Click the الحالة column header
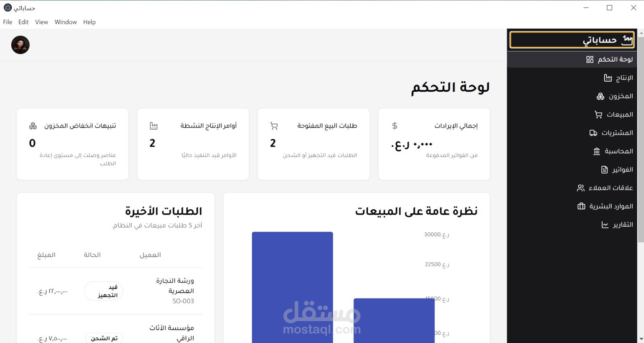Image resolution: width=644 pixels, height=343 pixels. tap(92, 255)
